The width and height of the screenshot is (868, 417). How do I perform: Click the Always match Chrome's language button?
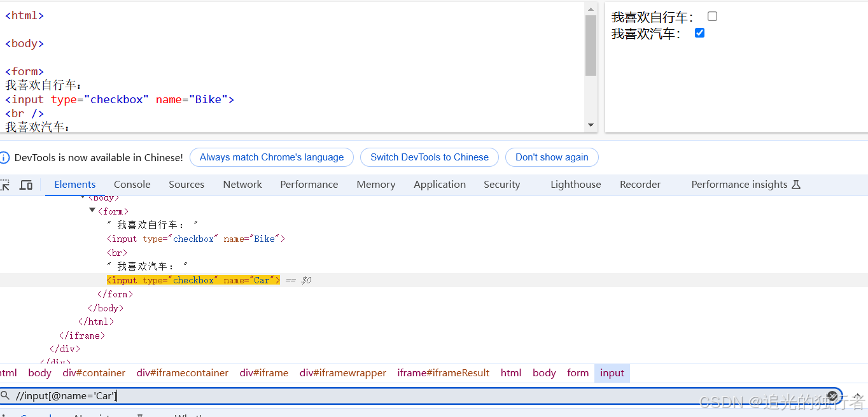[271, 157]
